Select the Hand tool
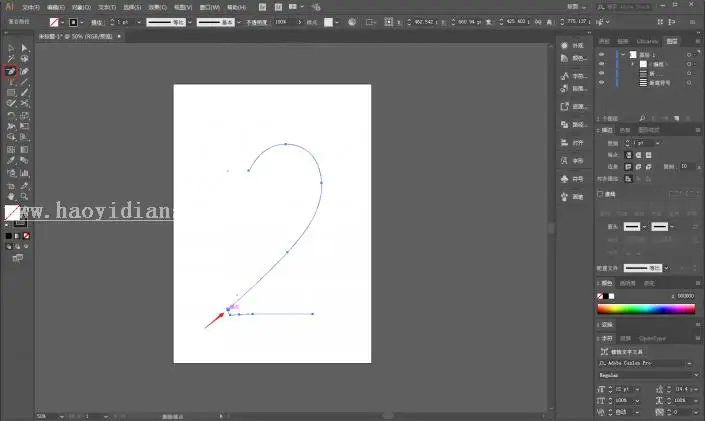This screenshot has height=421, width=705. pyautogui.click(x=11, y=197)
